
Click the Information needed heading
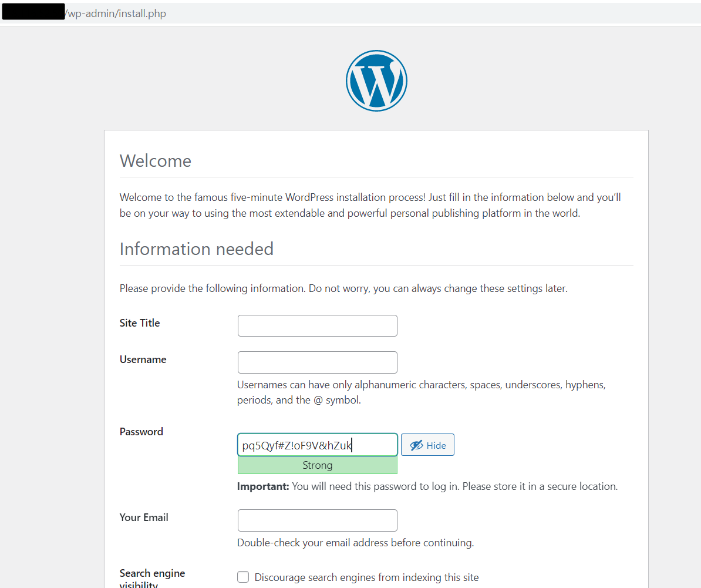(x=196, y=249)
